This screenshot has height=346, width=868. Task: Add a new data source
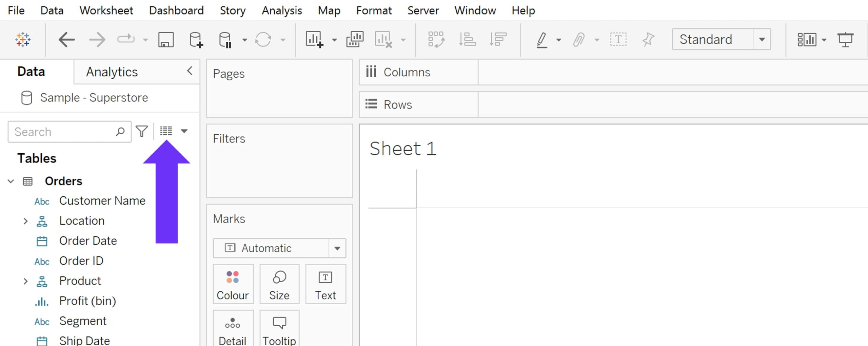click(x=196, y=40)
